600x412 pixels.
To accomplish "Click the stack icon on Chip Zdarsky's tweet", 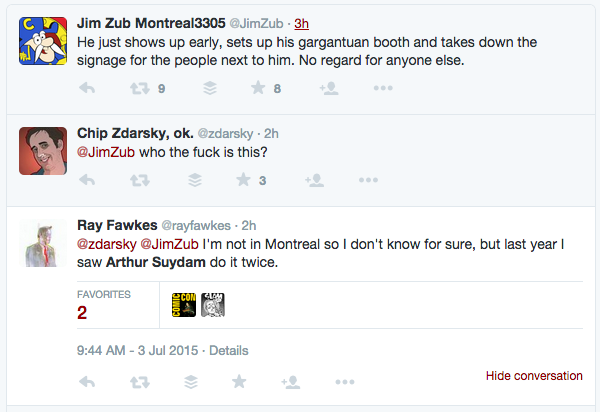I will [195, 180].
